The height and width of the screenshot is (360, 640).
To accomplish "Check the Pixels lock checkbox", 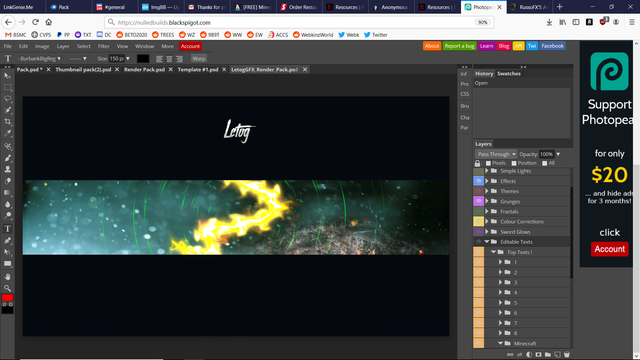I will [488, 163].
